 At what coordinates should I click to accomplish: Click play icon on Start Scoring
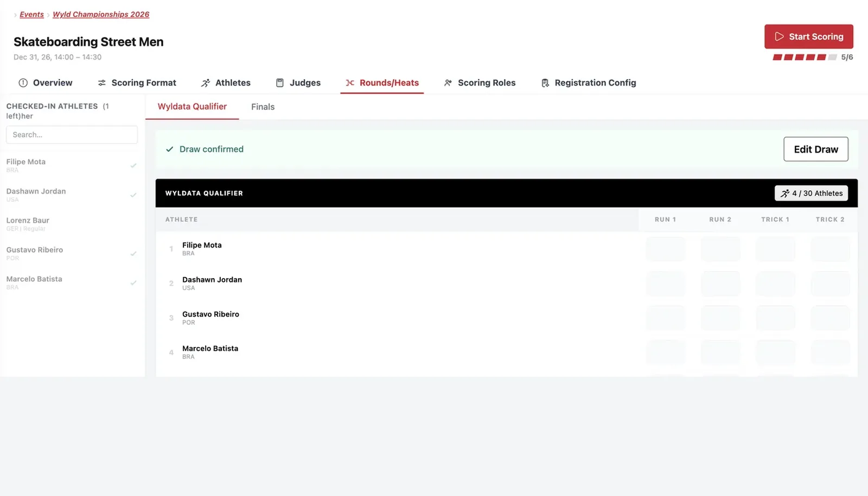click(779, 36)
